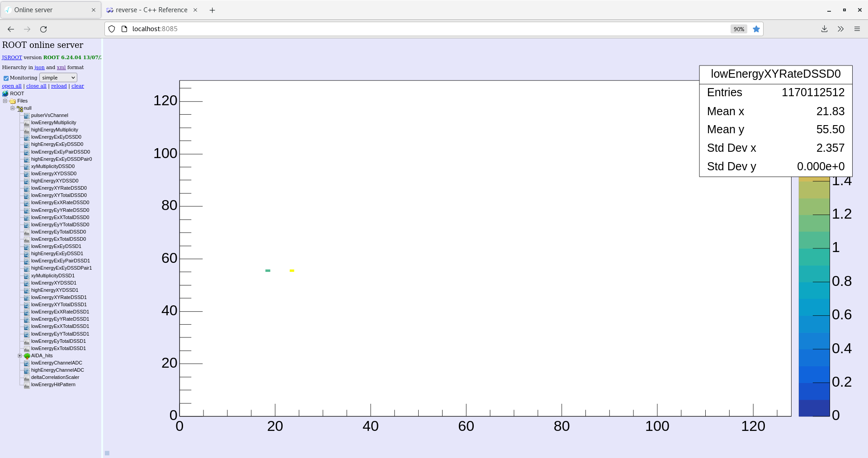Click the lowEnergyExTotalDSSD0 histogram icon
This screenshot has width=868, height=458.
click(x=27, y=239)
